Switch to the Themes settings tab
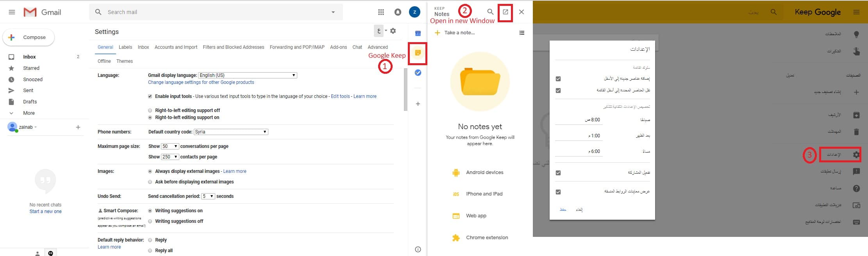This screenshot has height=256, width=868. coord(125,61)
